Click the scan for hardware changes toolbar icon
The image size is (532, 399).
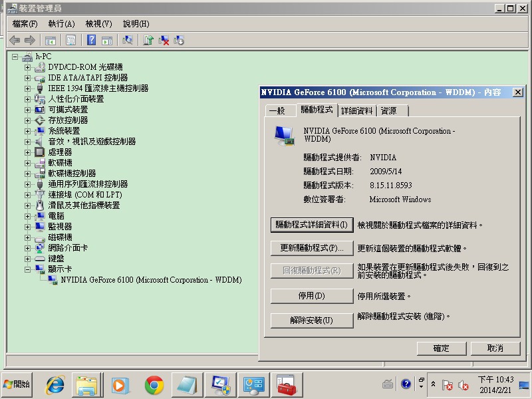coord(128,40)
